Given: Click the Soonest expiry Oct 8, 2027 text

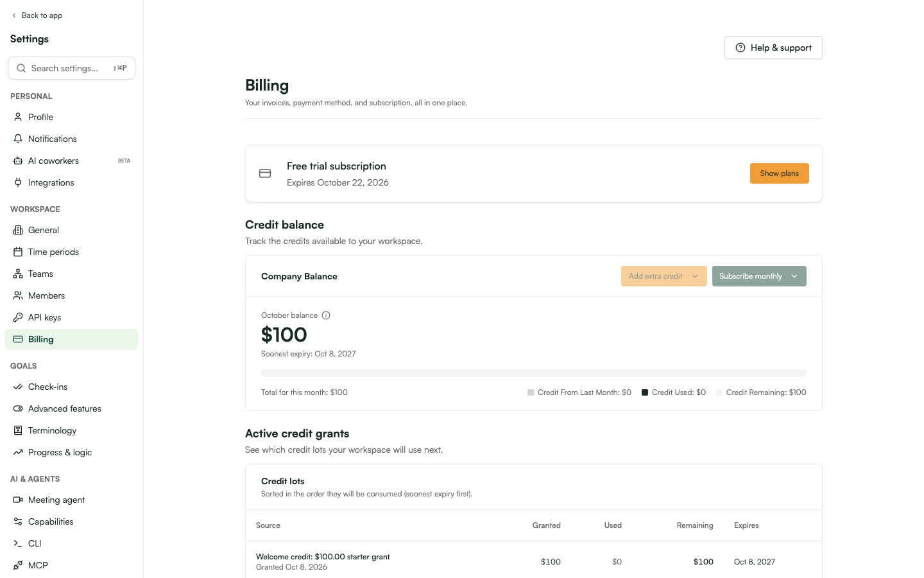Looking at the screenshot, I should pyautogui.click(x=308, y=354).
